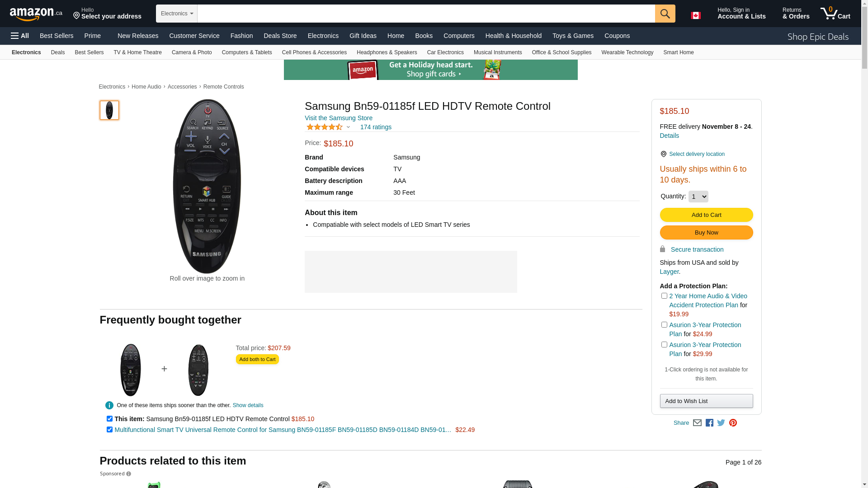Open Headphones & Speakers category tab
868x488 pixels.
[387, 52]
